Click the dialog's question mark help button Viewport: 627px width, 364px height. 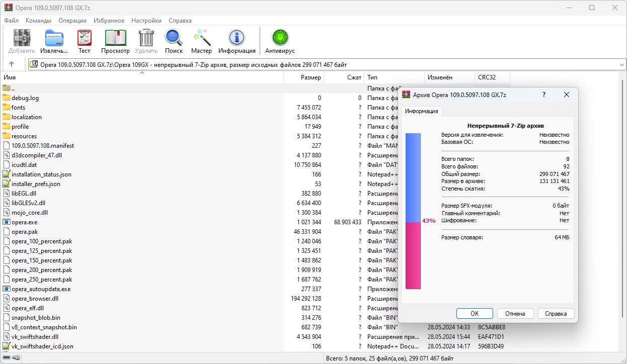[544, 95]
